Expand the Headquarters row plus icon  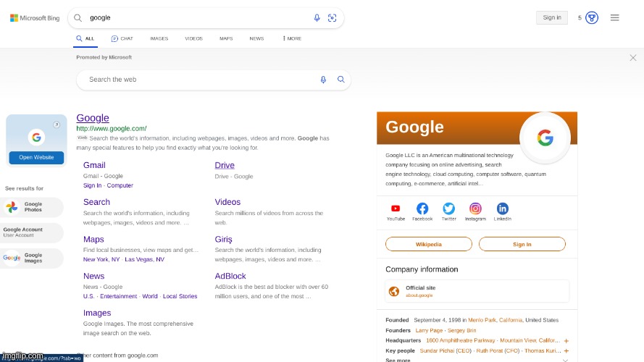tap(566, 340)
